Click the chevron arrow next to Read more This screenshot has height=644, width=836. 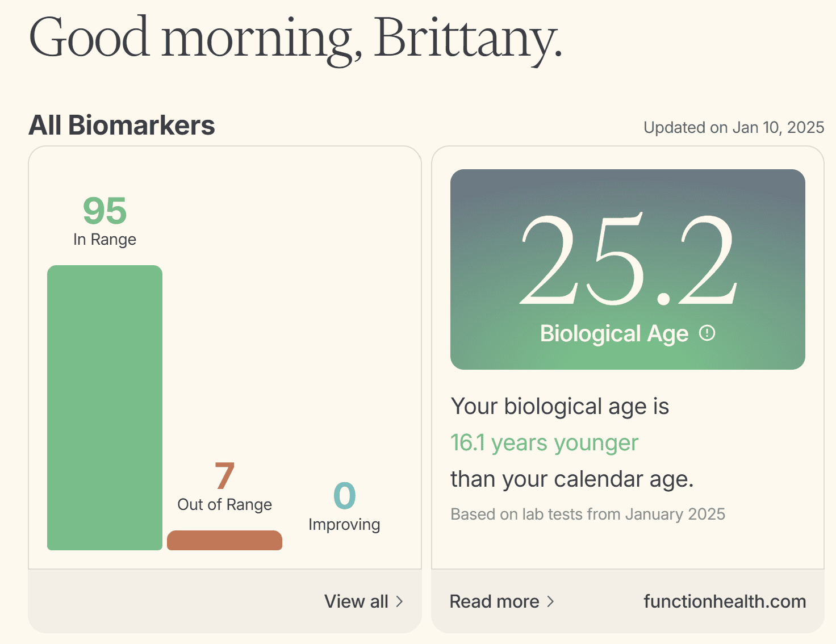click(x=550, y=601)
